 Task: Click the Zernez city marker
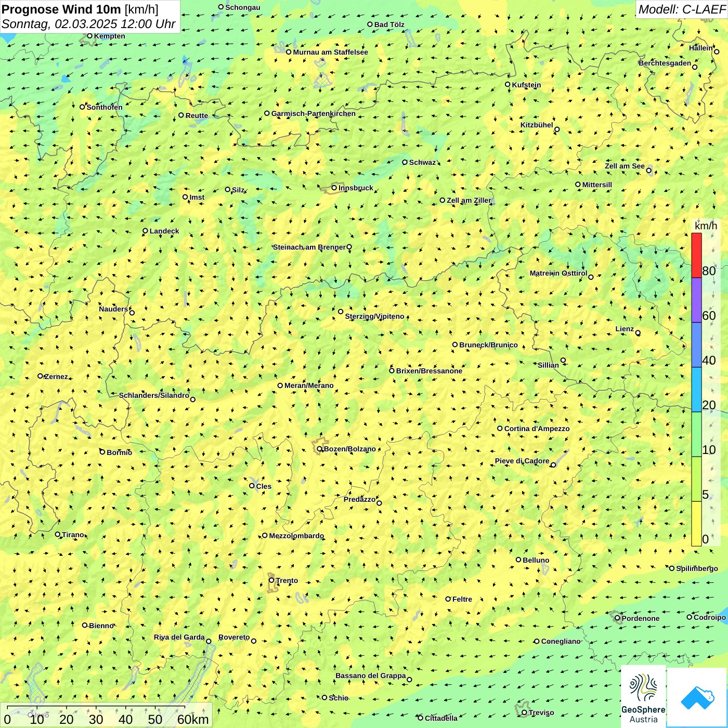41,376
